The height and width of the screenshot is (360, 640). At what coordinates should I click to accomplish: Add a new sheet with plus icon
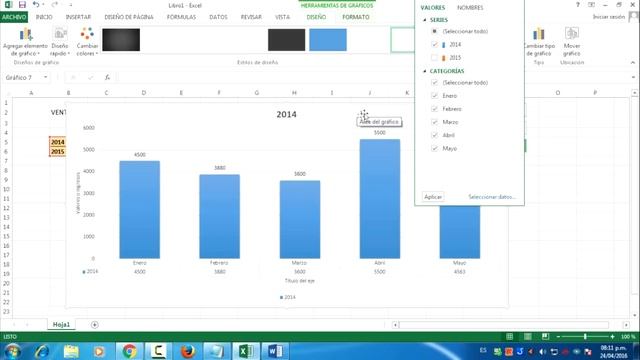(95, 324)
